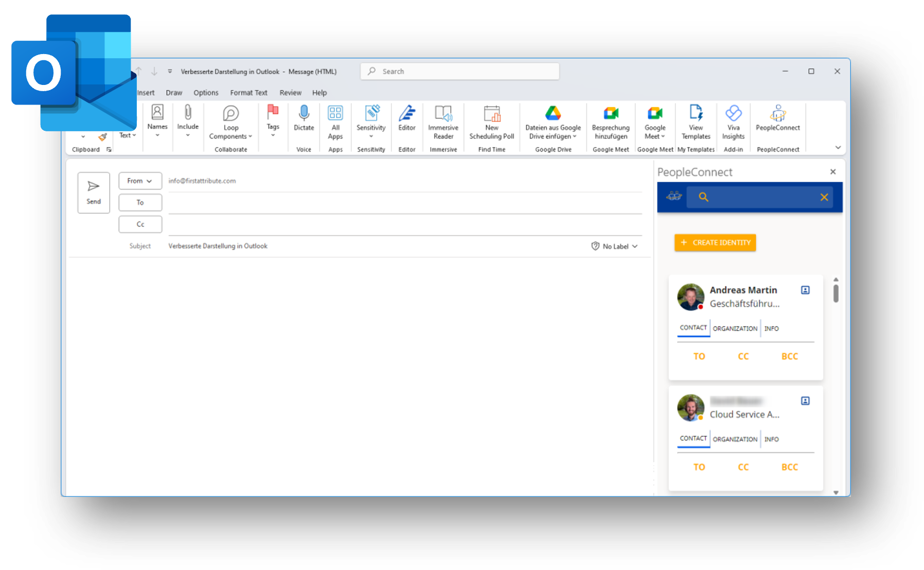Open the Format Text ribbon tab
The image size is (924, 570).
point(248,93)
